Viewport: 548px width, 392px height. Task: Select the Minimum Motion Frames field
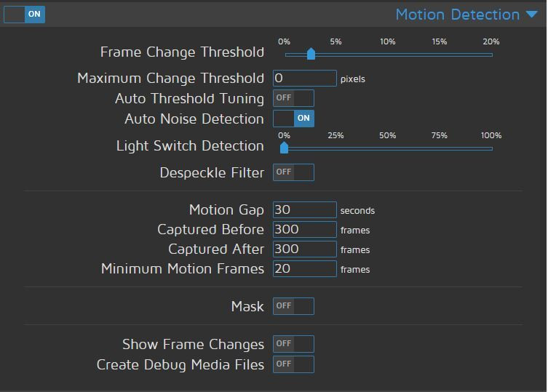[x=304, y=268]
